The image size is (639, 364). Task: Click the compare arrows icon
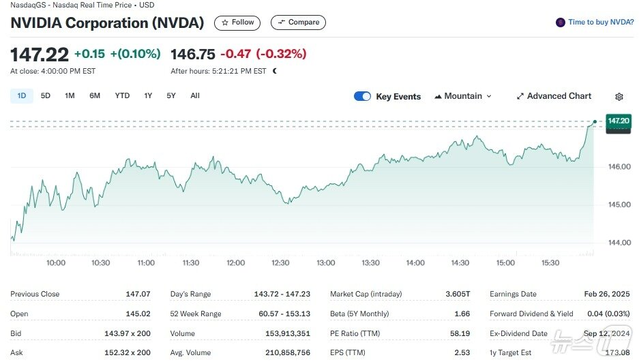[x=281, y=22]
